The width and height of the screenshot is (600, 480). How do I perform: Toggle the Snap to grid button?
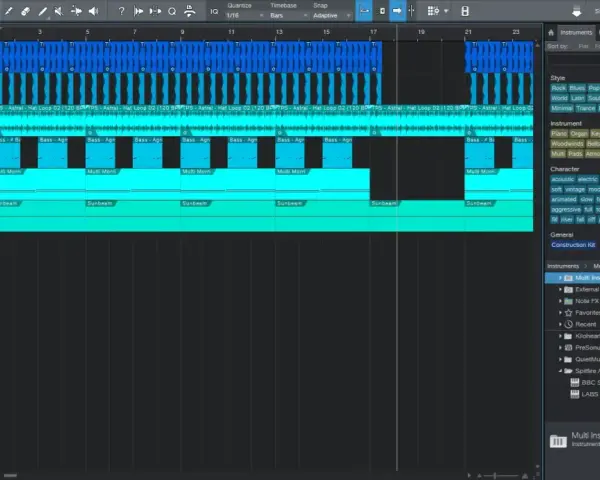click(x=364, y=11)
